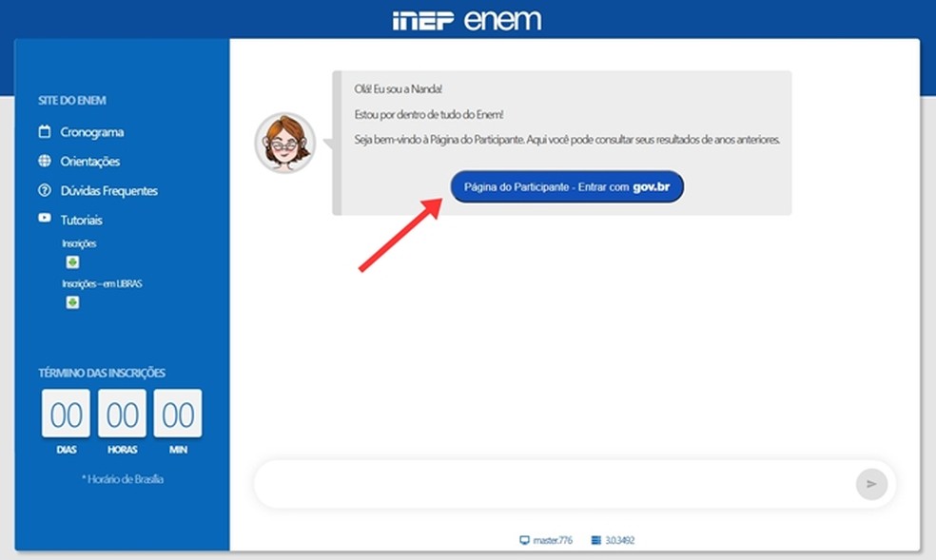Open the Orientações menu item
The width and height of the screenshot is (936, 560).
pos(90,161)
